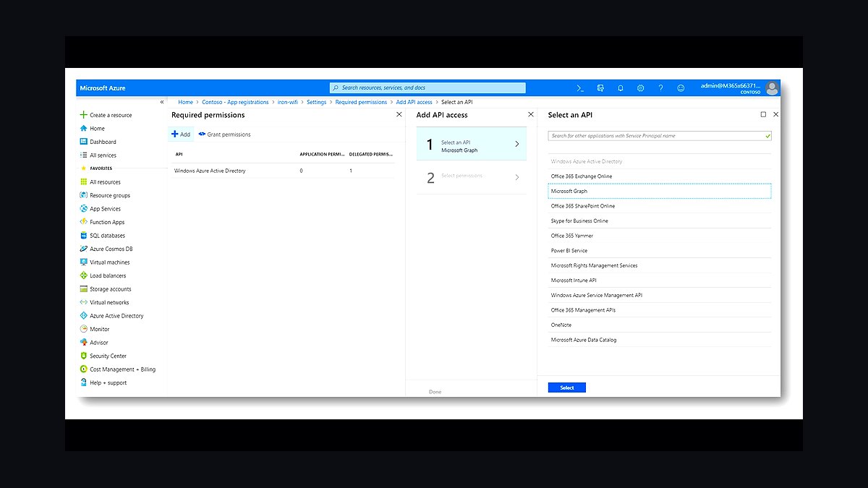Collapse the left sidebar with double chevron
This screenshot has width=868, height=488.
tap(162, 102)
